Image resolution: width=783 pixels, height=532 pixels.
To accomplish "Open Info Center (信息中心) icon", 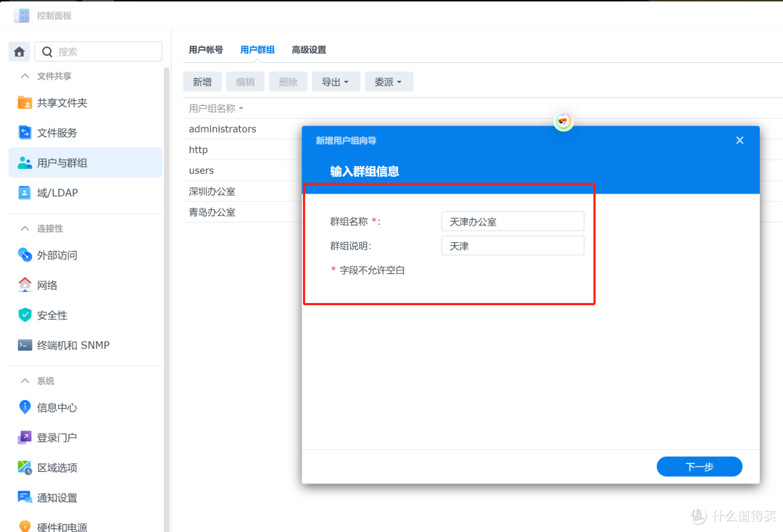I will [25, 407].
